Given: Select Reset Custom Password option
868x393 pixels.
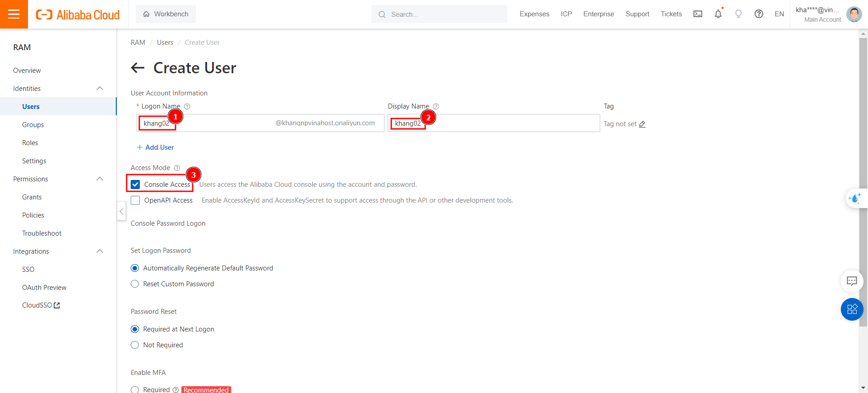Looking at the screenshot, I should tap(135, 284).
